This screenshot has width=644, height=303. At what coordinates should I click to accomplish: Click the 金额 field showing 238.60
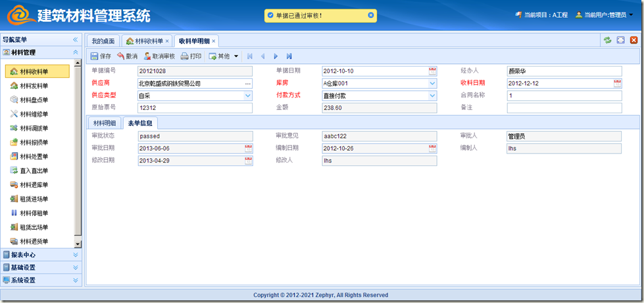(380, 108)
